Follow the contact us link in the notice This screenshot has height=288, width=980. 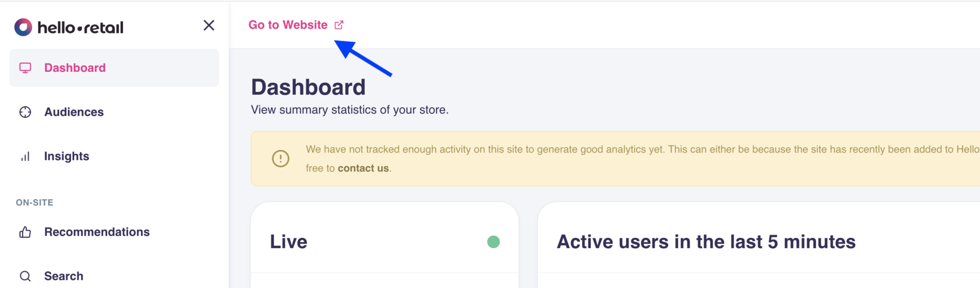pos(363,168)
